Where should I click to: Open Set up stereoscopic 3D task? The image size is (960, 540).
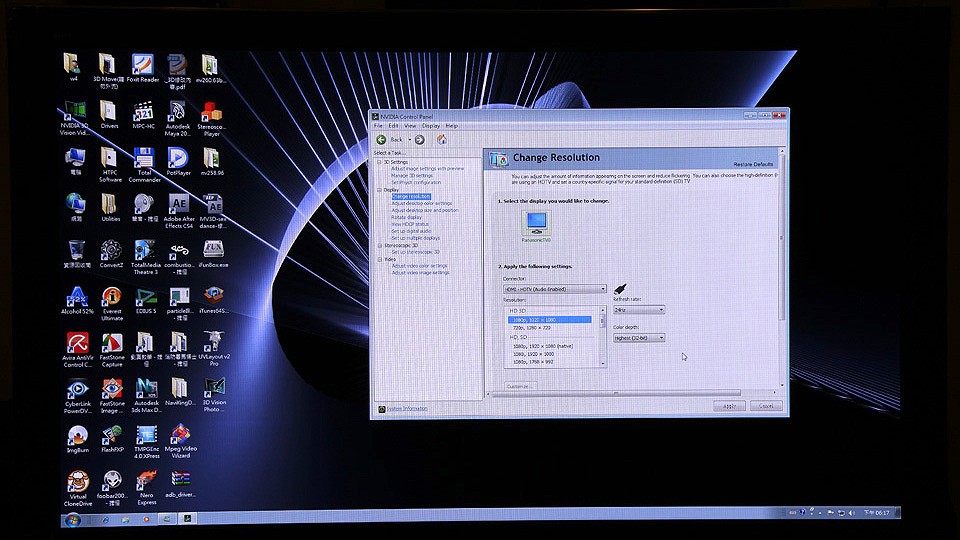(416, 252)
